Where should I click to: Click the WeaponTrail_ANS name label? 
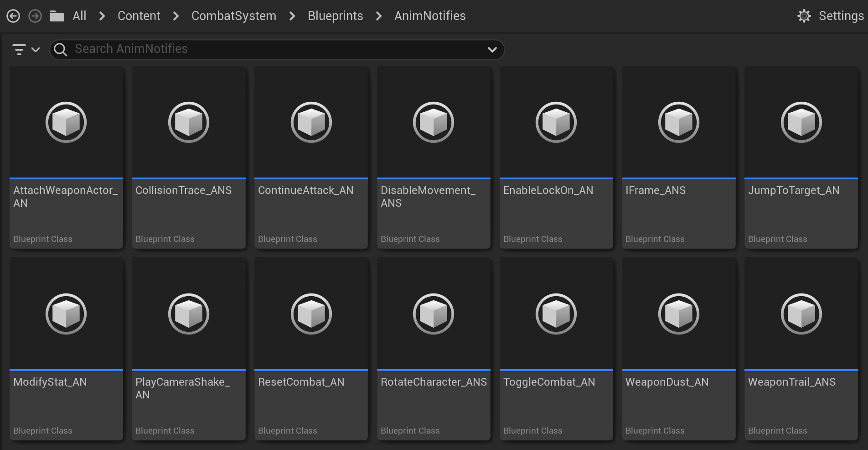[x=792, y=382]
